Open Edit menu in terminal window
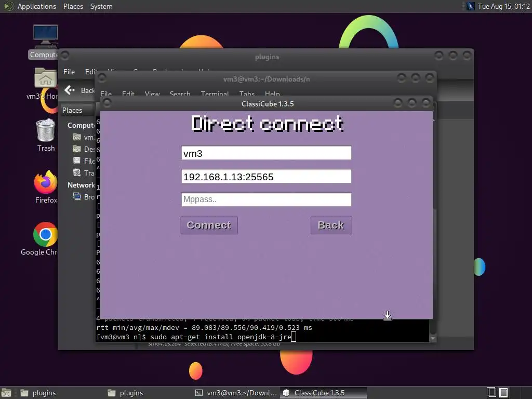This screenshot has width=532, height=399. 128,94
